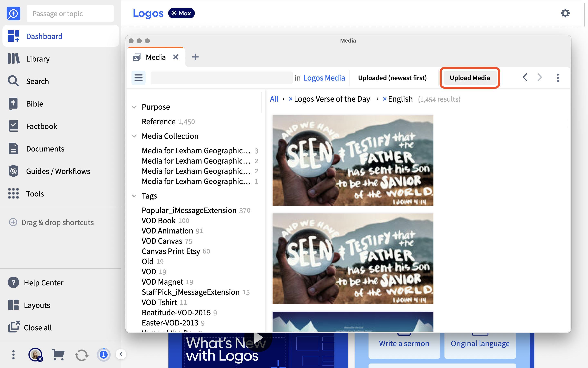The image size is (588, 368).
Task: Click the Media search input field
Action: tap(222, 78)
